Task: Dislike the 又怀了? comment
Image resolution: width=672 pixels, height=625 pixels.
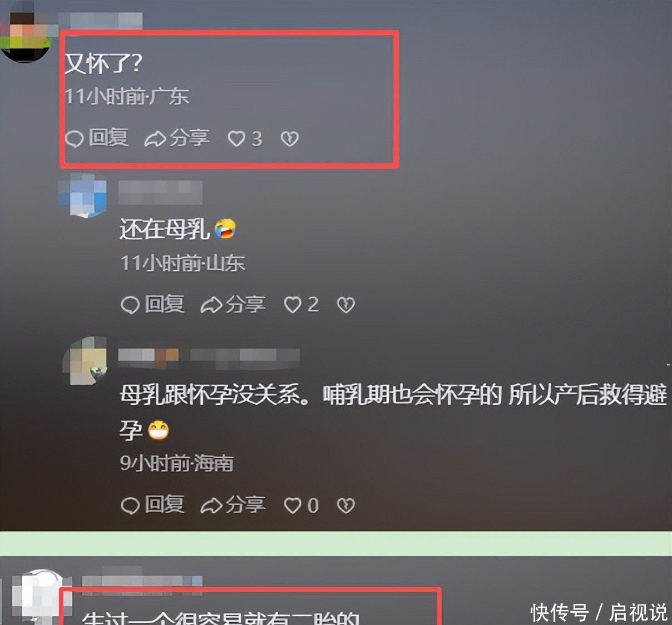Action: coord(289,138)
